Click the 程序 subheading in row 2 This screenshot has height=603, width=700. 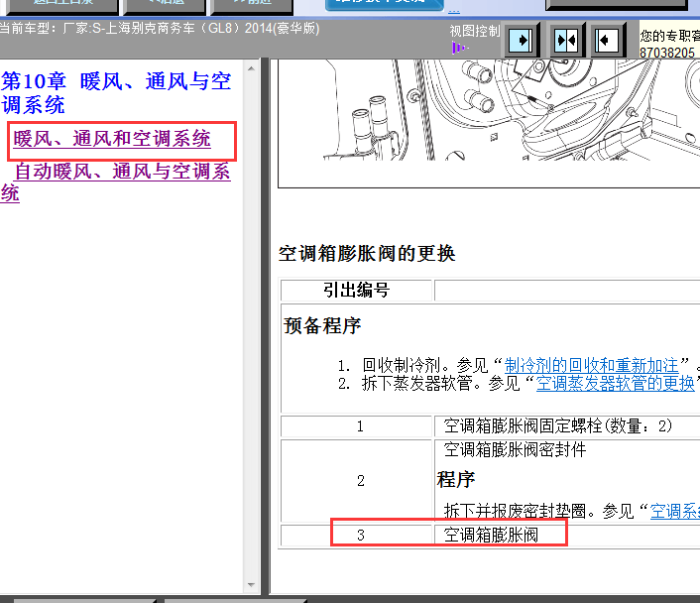(456, 480)
